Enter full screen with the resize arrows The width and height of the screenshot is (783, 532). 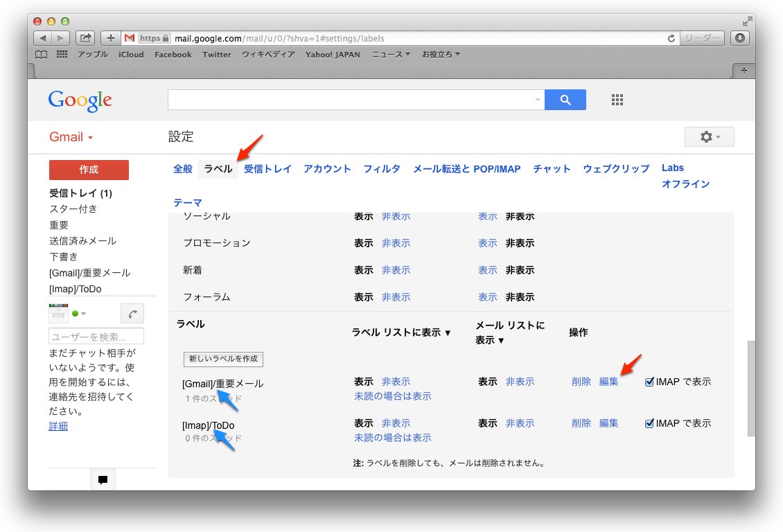click(x=747, y=21)
